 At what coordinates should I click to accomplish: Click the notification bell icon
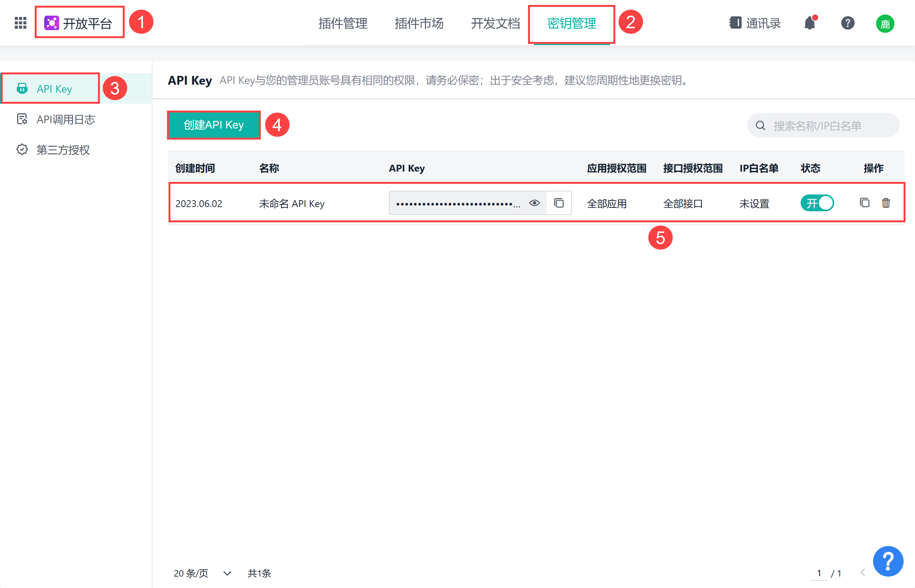809,23
